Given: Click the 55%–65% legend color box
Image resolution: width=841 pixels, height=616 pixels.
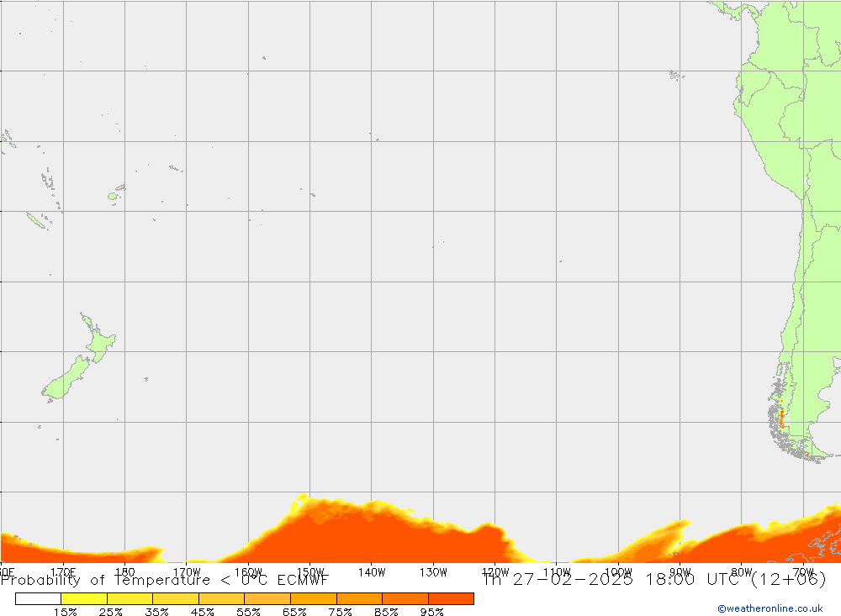Looking at the screenshot, I should [267, 598].
